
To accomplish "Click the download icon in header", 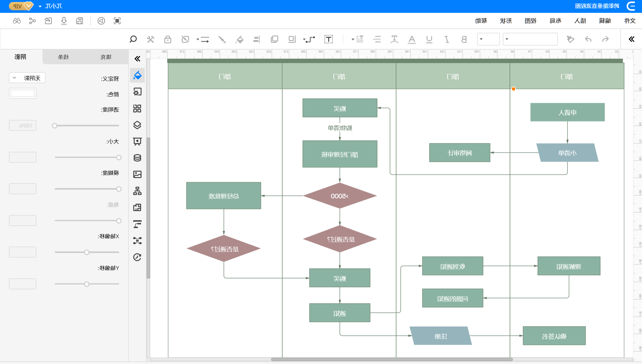I will point(64,21).
